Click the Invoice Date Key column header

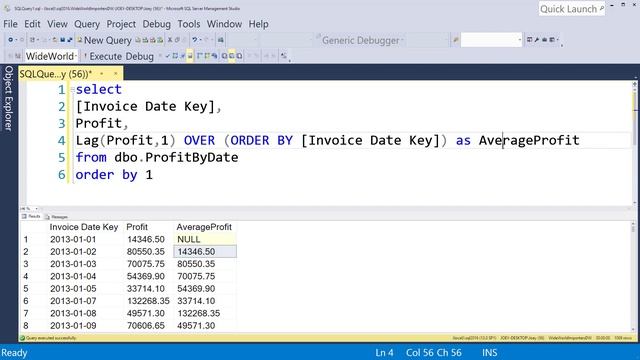pyautogui.click(x=84, y=227)
